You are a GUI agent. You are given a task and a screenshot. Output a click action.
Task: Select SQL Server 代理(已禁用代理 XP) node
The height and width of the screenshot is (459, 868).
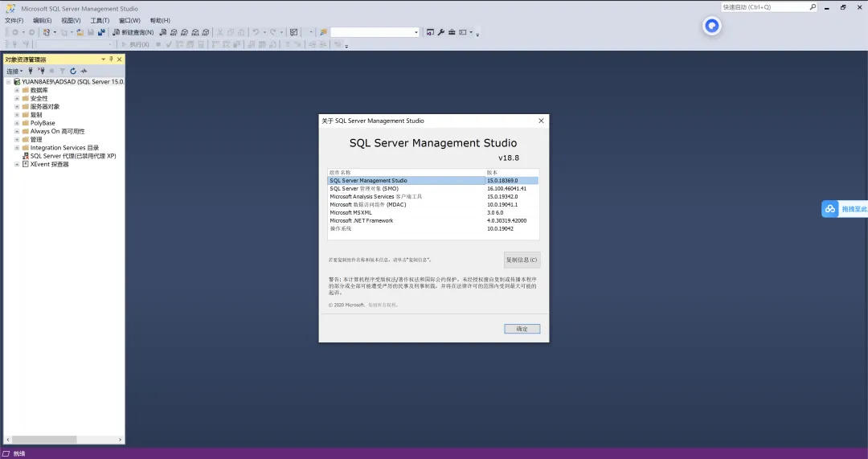pos(73,156)
